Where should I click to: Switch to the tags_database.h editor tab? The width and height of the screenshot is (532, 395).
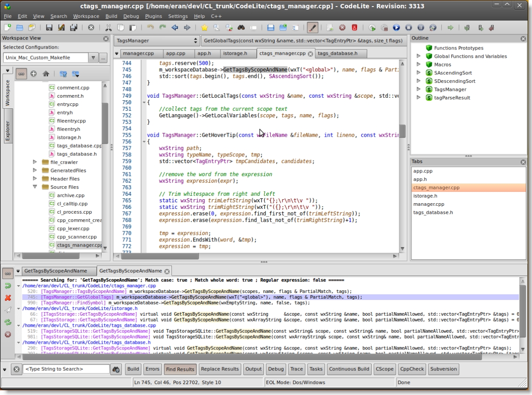click(x=337, y=53)
